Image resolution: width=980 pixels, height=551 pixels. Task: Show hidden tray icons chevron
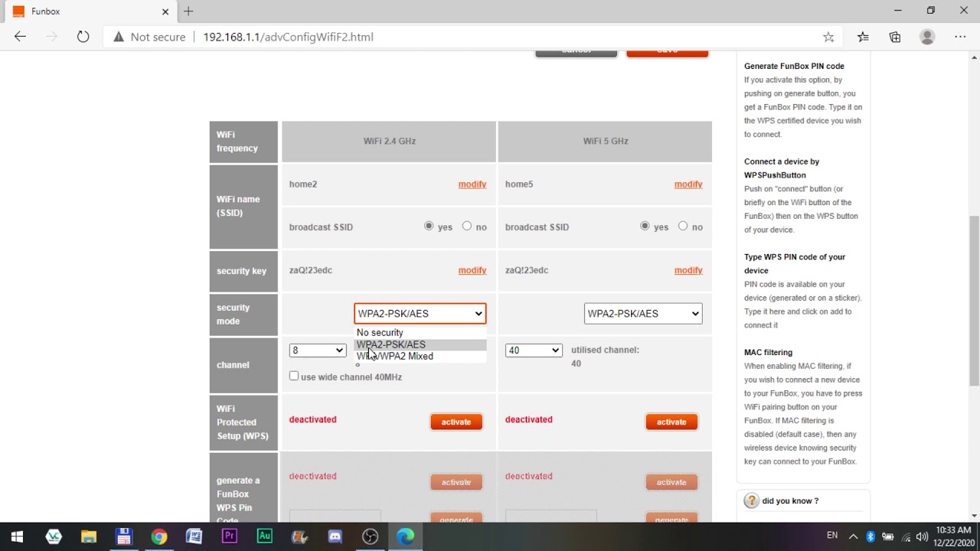853,536
